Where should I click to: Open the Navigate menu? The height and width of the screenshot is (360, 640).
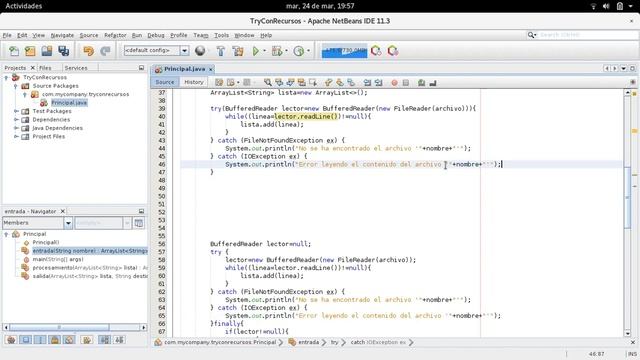(62, 36)
